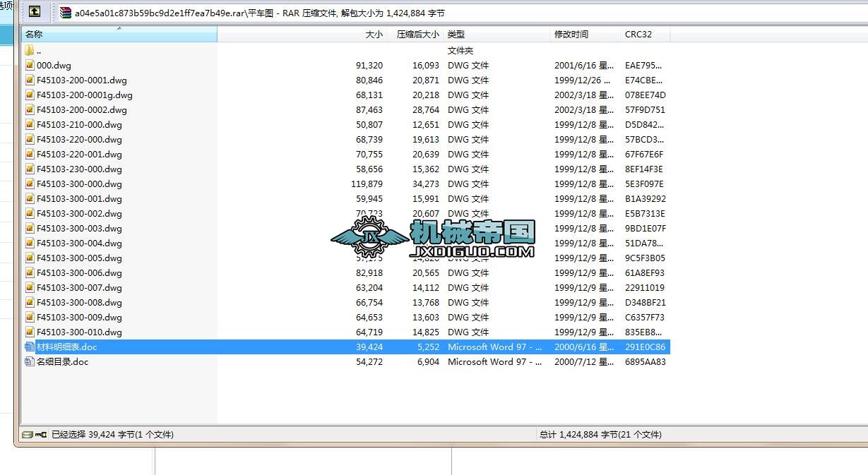Select the file name F45103-300-009.dwg
This screenshot has width=868, height=475.
point(79,317)
